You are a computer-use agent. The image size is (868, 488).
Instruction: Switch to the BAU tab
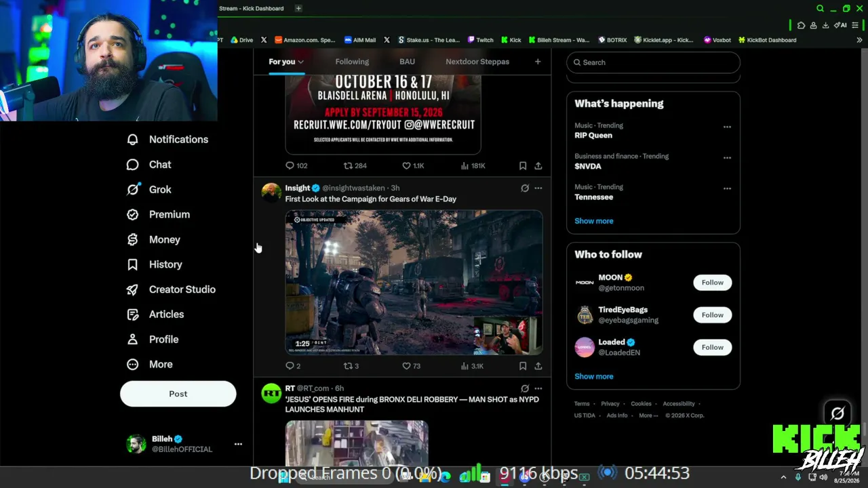click(x=407, y=62)
